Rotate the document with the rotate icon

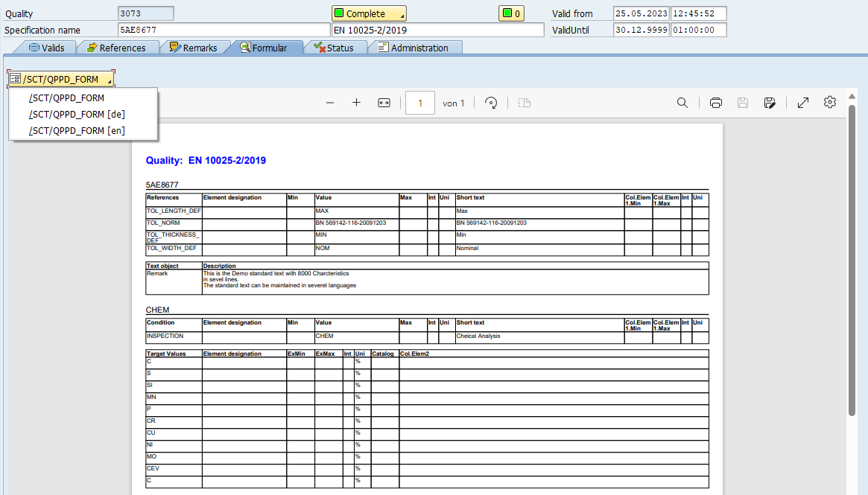[491, 103]
